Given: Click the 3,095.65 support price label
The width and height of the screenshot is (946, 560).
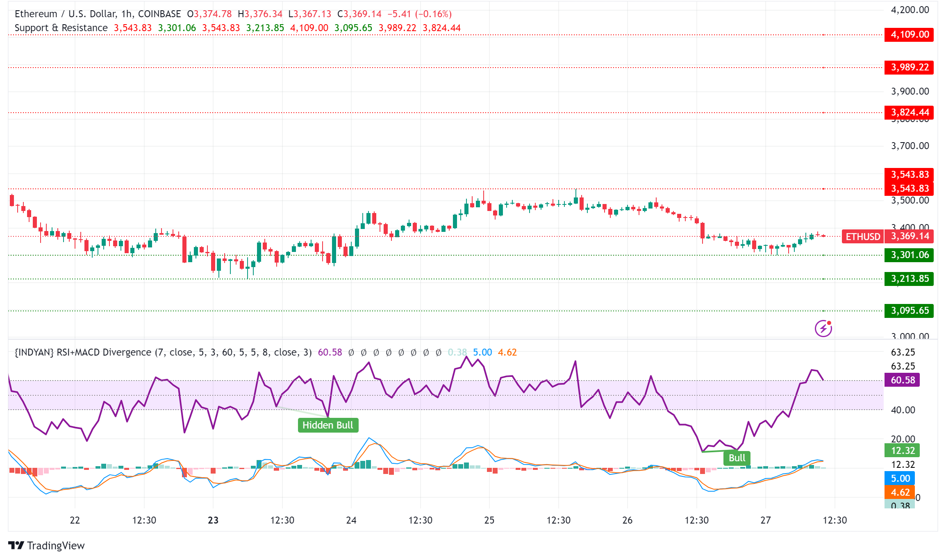Looking at the screenshot, I should (x=909, y=311).
